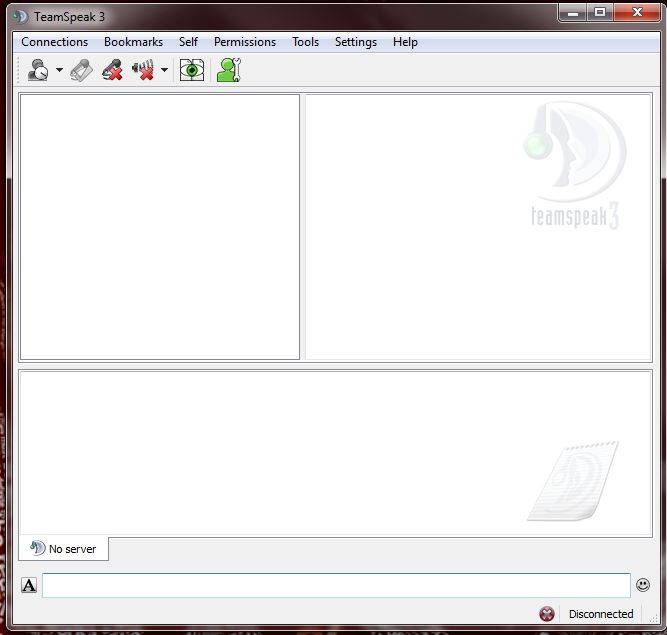Screen dimensions: 667x635
Task: Open the Tools menu
Action: tap(305, 42)
